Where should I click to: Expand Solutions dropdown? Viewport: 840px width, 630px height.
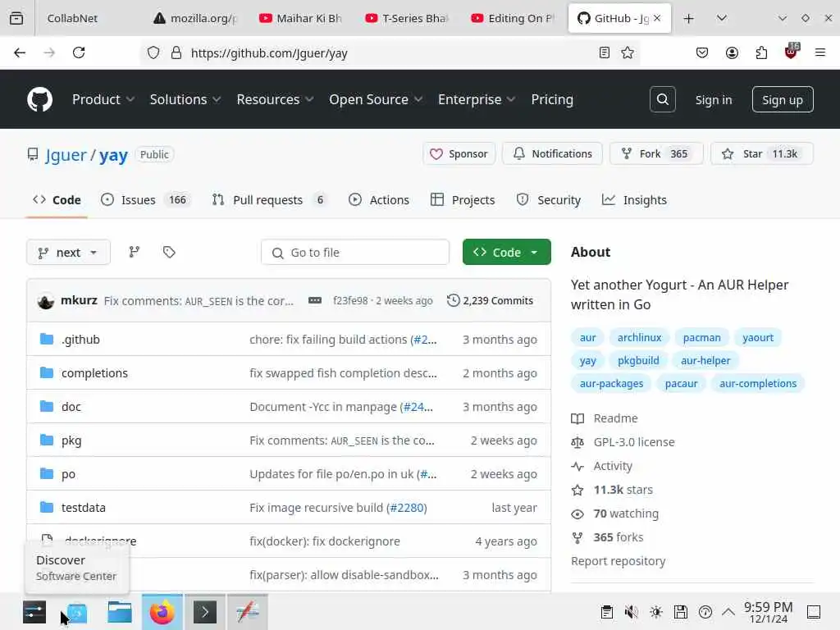185,99
